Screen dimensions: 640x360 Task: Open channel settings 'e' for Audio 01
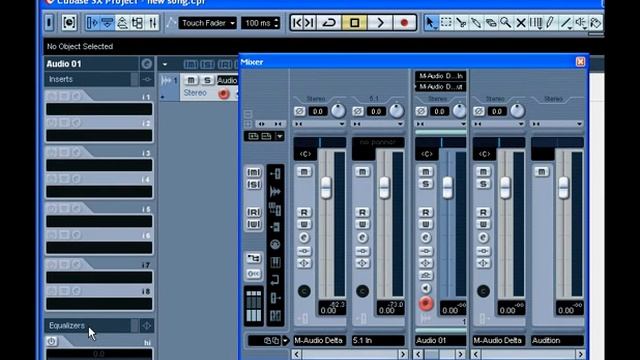(x=425, y=238)
